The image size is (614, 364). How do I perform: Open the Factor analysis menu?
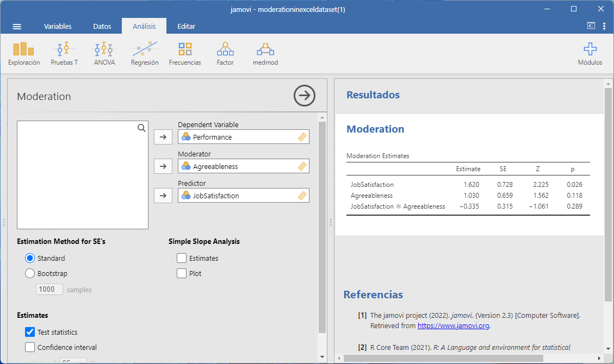pos(225,54)
